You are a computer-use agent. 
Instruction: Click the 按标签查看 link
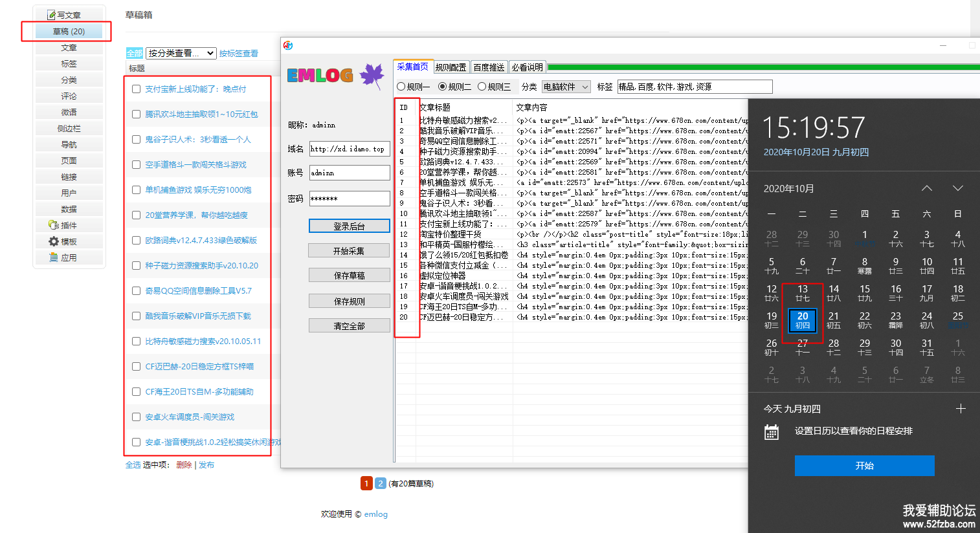(239, 53)
